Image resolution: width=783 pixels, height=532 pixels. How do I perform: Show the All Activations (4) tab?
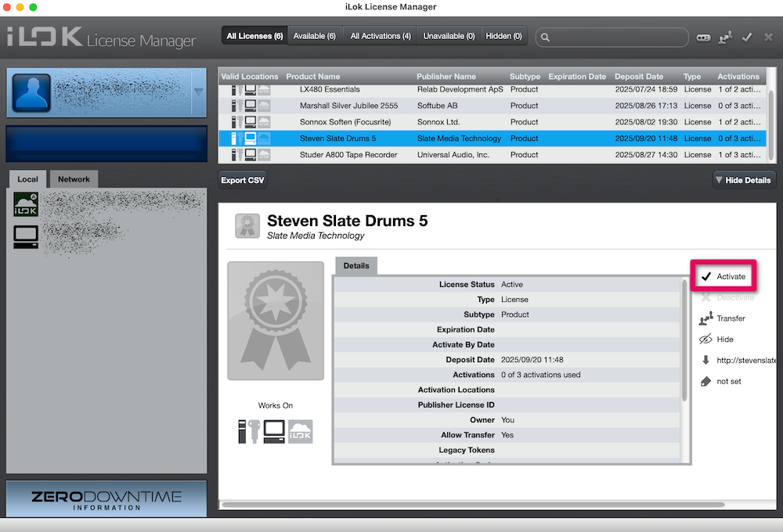380,36
